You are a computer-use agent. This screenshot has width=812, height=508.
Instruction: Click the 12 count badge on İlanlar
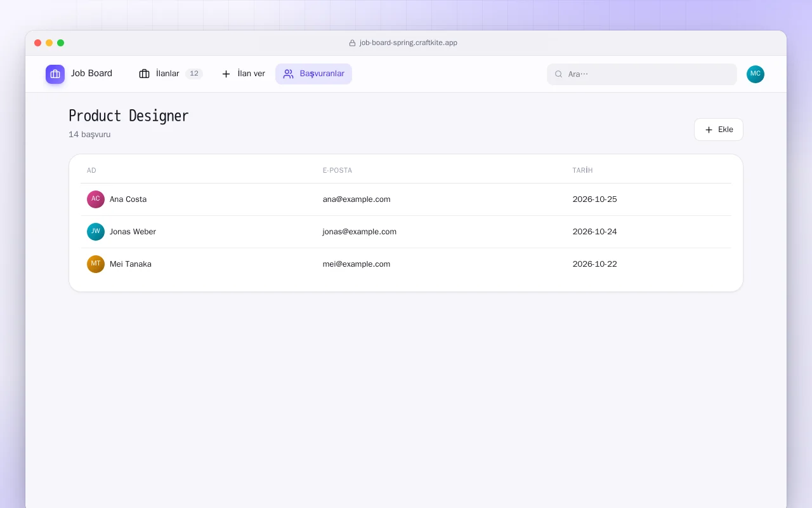(x=194, y=74)
